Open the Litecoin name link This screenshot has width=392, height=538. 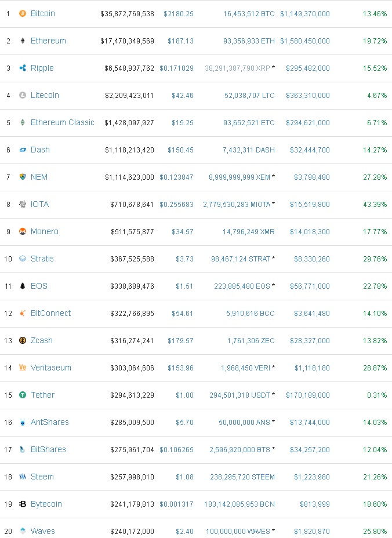[x=45, y=95]
